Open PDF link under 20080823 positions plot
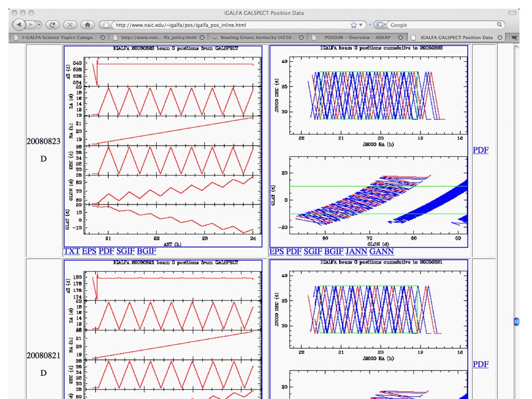 (107, 251)
